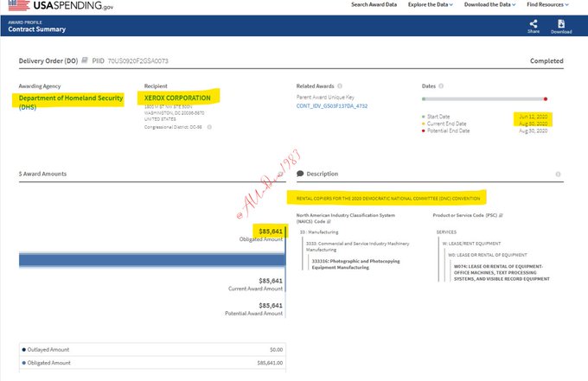The image size is (588, 381).
Task: Click the award dates timeline bar
Action: pos(483,99)
